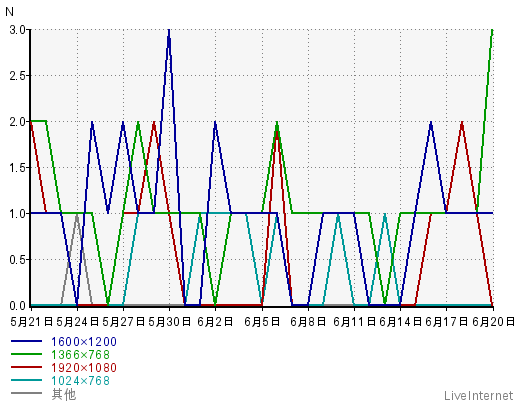Click the green line peak at 6月20日

(x=492, y=31)
